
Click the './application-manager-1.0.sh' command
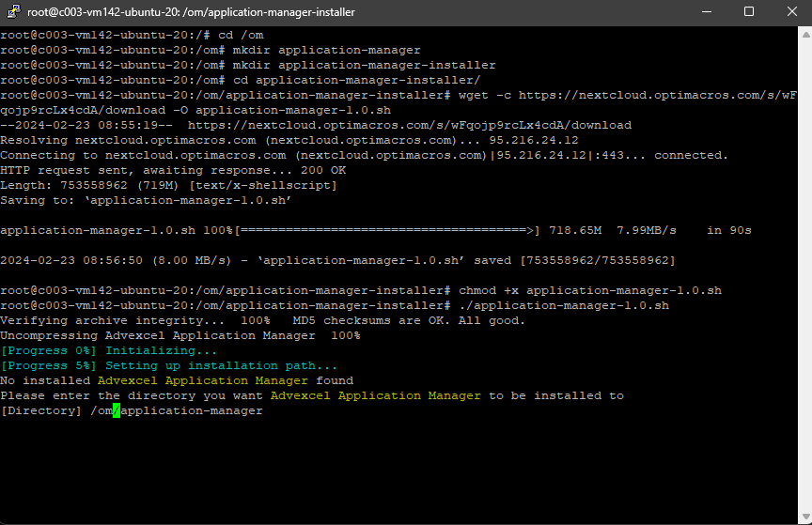point(564,305)
